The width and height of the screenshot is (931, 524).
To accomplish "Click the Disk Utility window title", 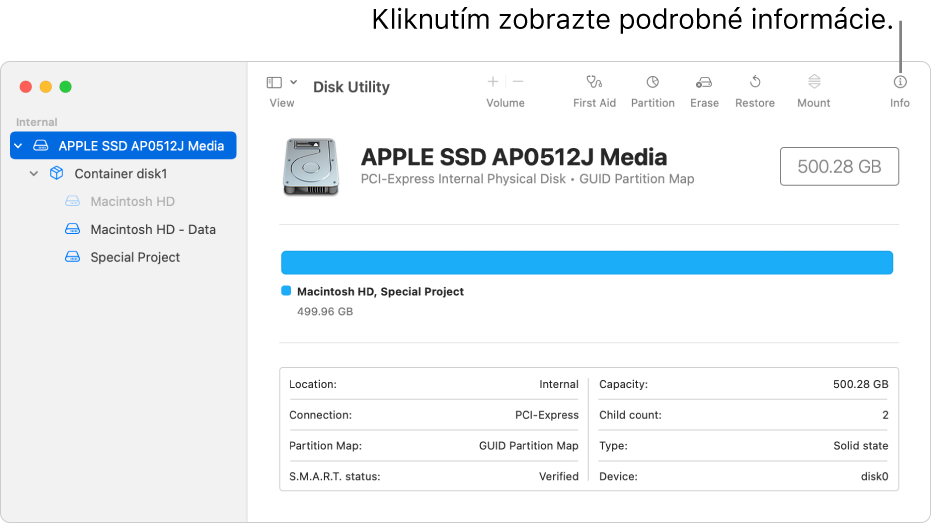I will pyautogui.click(x=352, y=87).
